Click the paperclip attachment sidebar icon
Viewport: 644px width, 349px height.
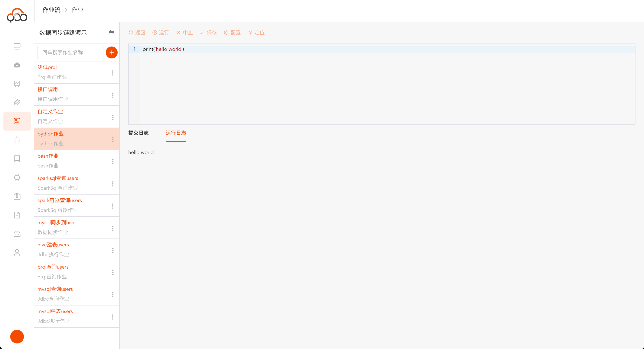[x=17, y=102]
